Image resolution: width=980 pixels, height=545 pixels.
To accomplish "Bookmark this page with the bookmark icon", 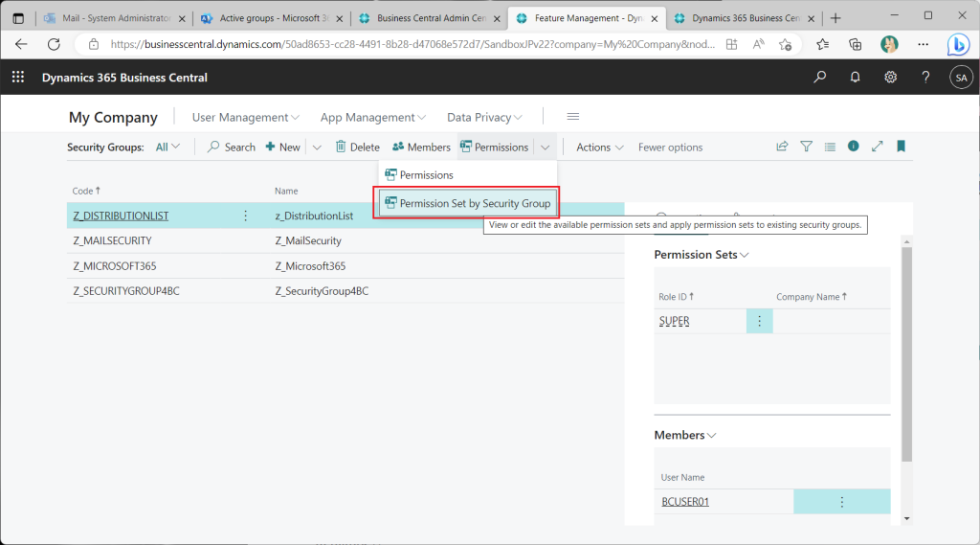I will [x=901, y=146].
